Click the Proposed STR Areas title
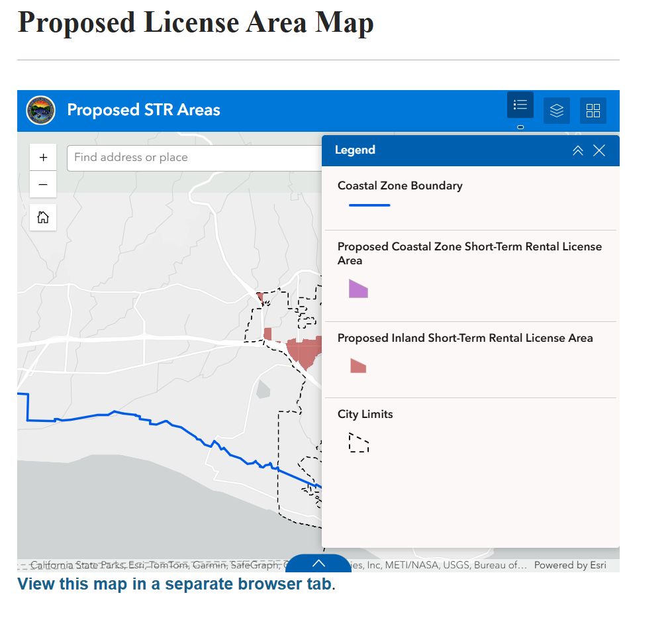 coord(144,110)
